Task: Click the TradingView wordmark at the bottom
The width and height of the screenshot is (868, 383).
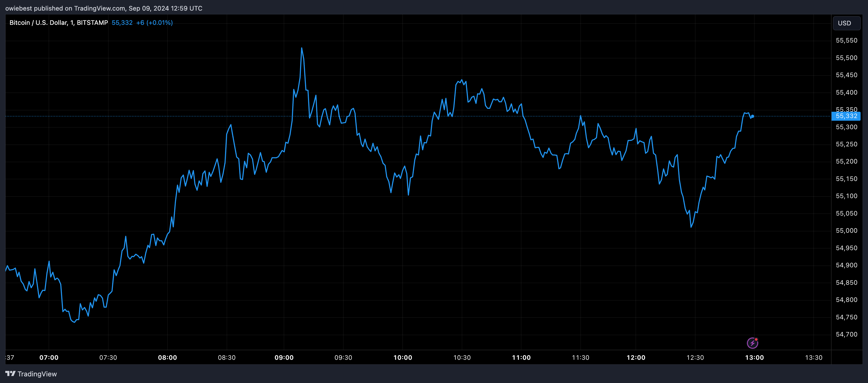Action: (37, 374)
